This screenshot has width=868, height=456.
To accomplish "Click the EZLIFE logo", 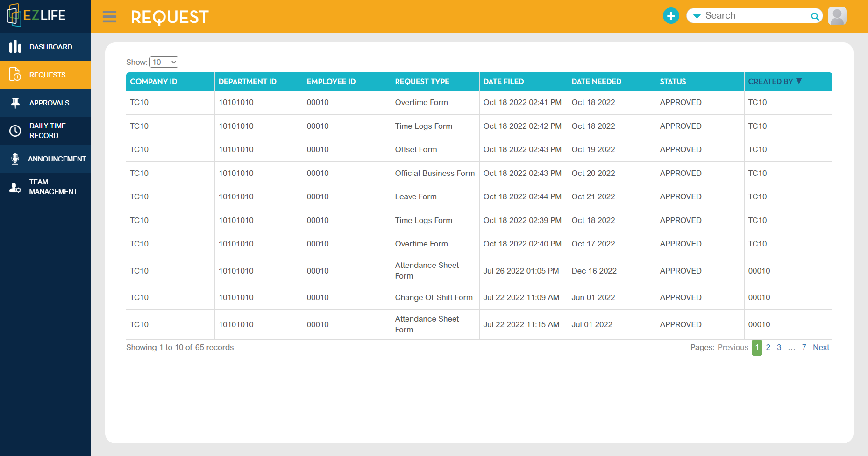I will click(36, 15).
